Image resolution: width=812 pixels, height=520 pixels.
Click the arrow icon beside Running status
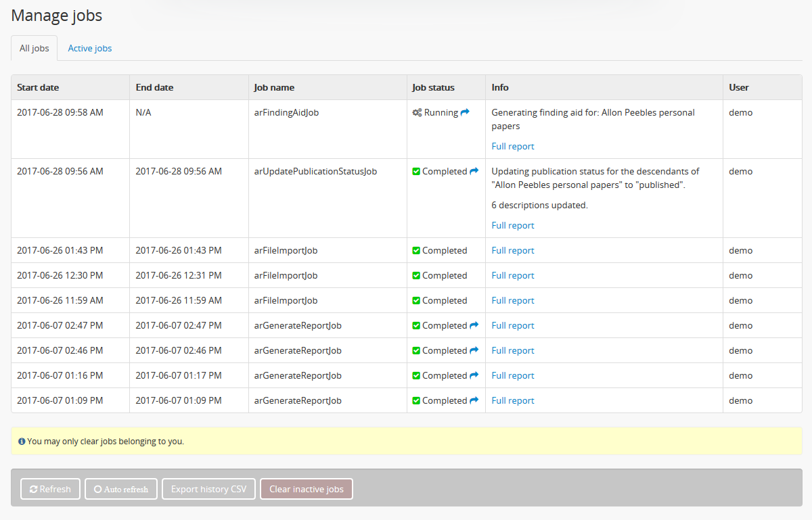[465, 113]
